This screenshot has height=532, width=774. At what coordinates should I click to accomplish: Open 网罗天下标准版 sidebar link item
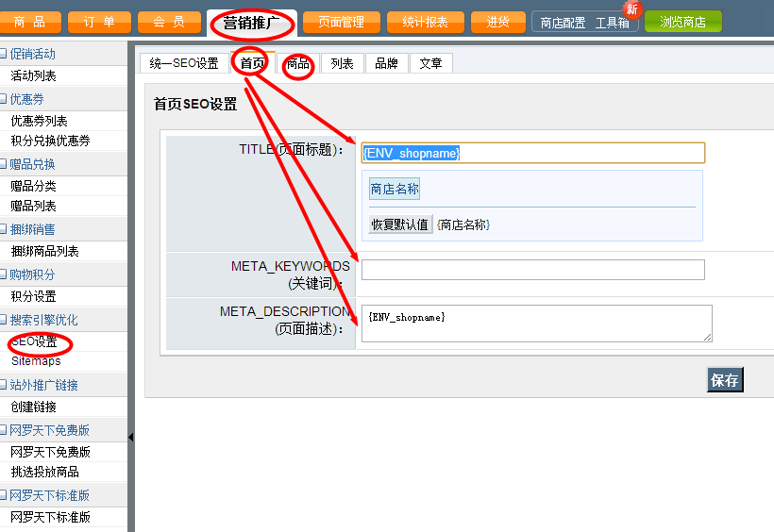[x=50, y=517]
